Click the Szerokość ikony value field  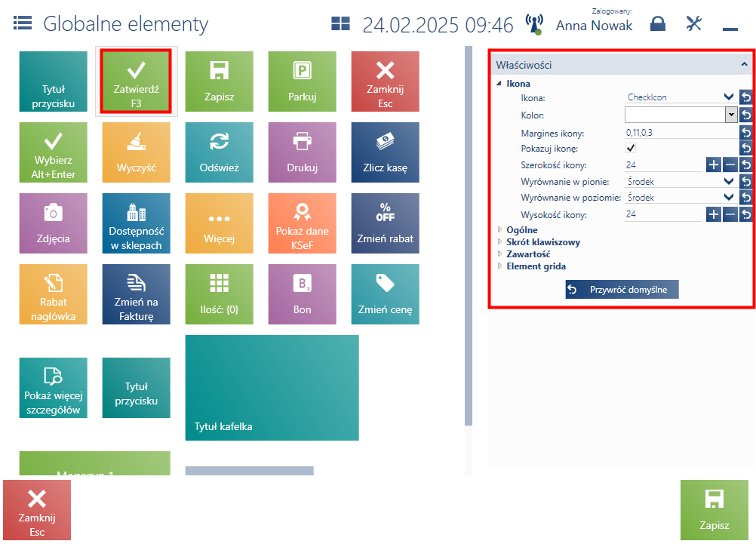pos(663,165)
